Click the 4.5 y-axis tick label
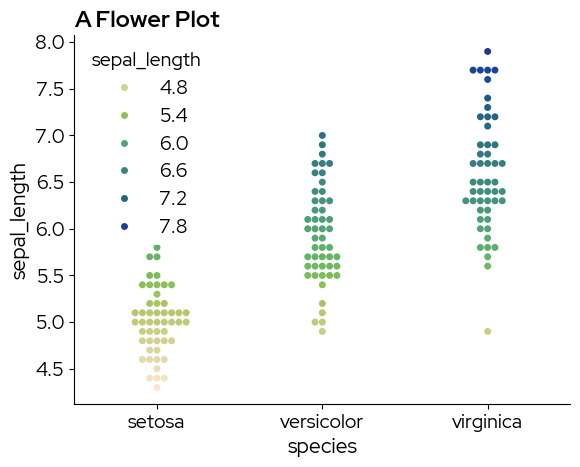The width and height of the screenshot is (580, 467). [50, 369]
